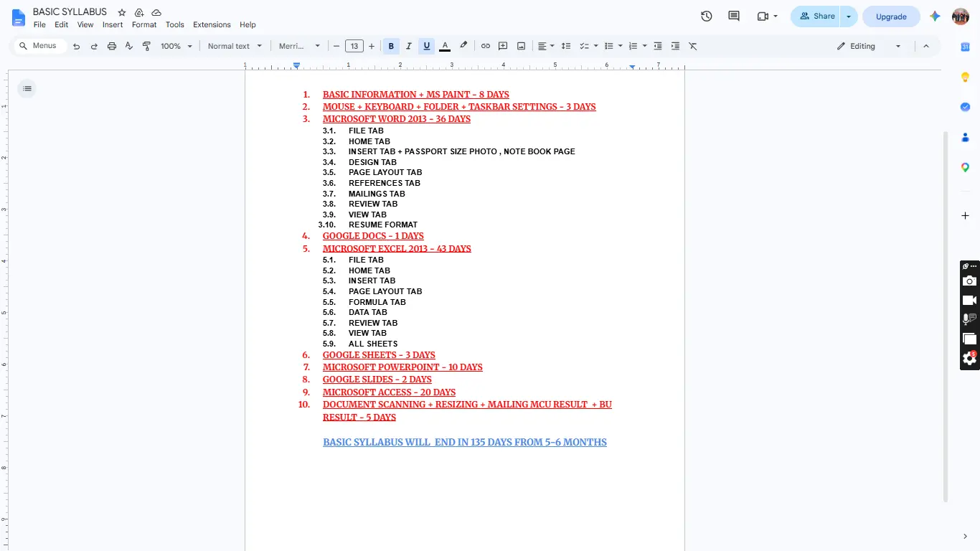Open the font family dropdown
980x551 pixels.
tap(300, 46)
